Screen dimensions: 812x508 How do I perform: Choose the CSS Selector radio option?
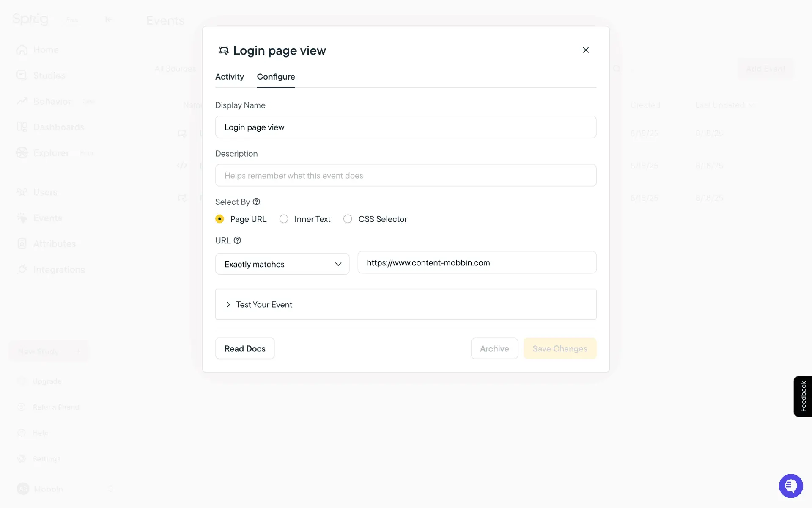[348, 219]
